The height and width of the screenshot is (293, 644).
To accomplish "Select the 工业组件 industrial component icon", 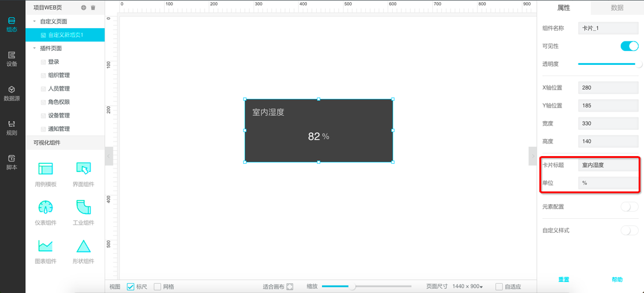I will point(84,206).
